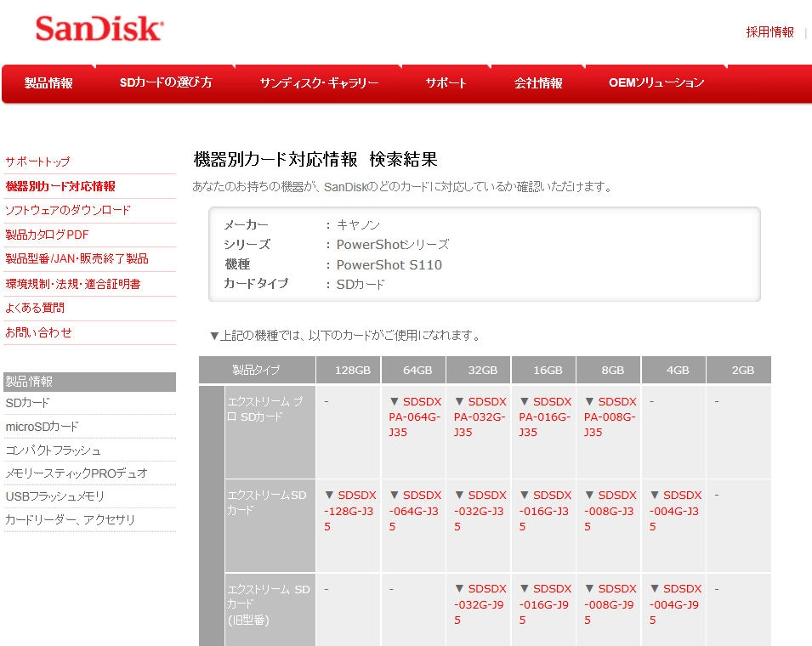Image resolution: width=812 pixels, height=646 pixels.
Task: Open the SDカードの選び方 tab
Action: tap(166, 82)
